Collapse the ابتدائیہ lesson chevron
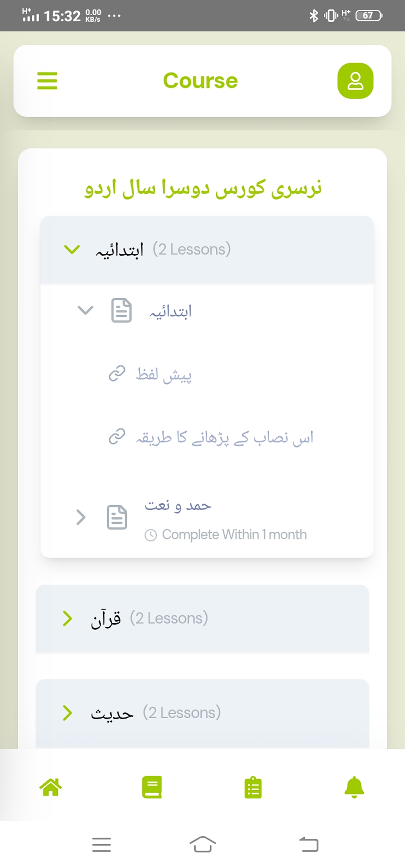 click(x=85, y=310)
